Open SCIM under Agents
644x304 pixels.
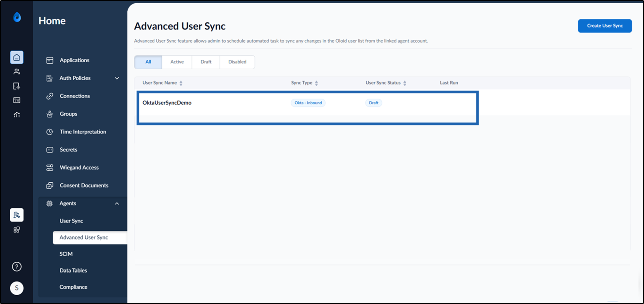66,254
